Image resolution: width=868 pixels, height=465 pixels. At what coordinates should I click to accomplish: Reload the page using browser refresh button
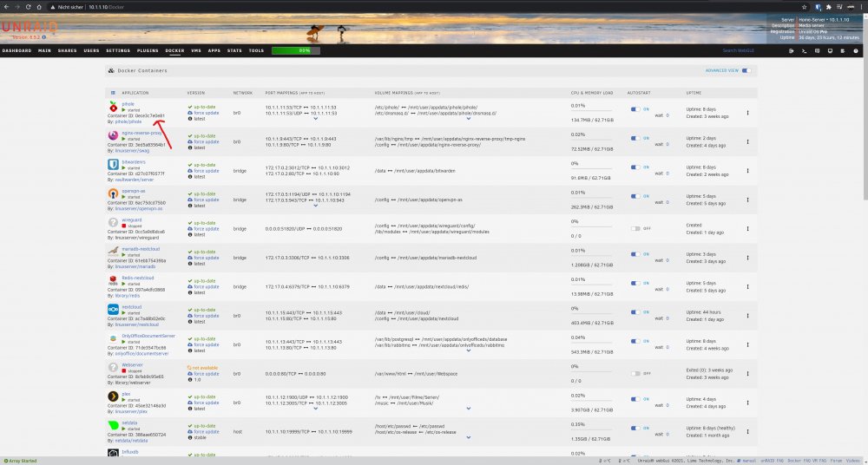click(x=28, y=7)
